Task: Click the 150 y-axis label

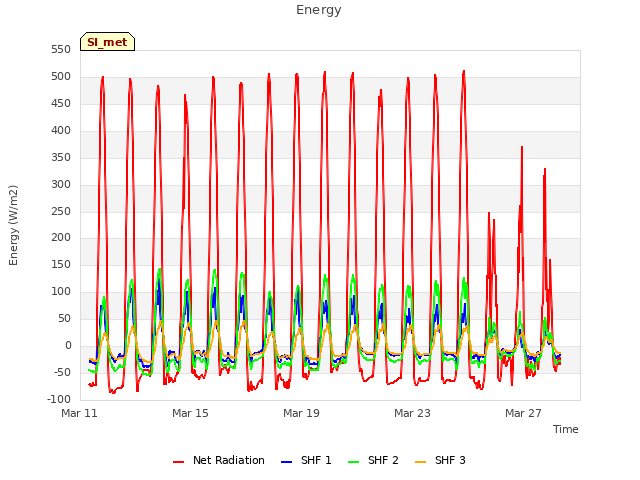Action: [61, 264]
